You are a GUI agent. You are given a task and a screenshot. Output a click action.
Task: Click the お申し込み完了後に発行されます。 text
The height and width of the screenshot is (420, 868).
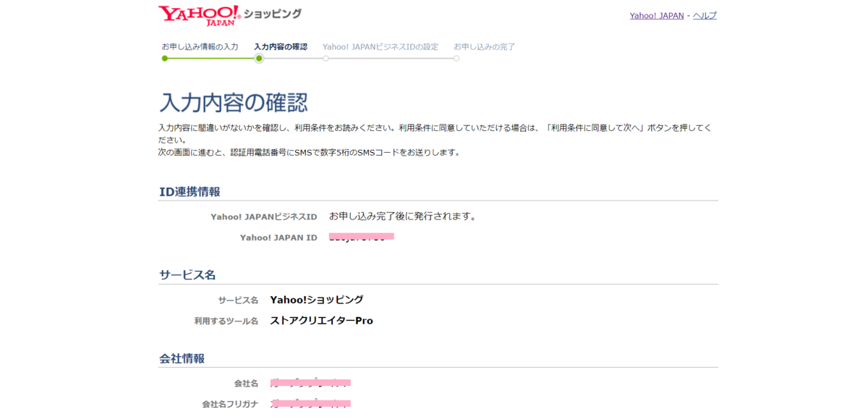coord(403,216)
